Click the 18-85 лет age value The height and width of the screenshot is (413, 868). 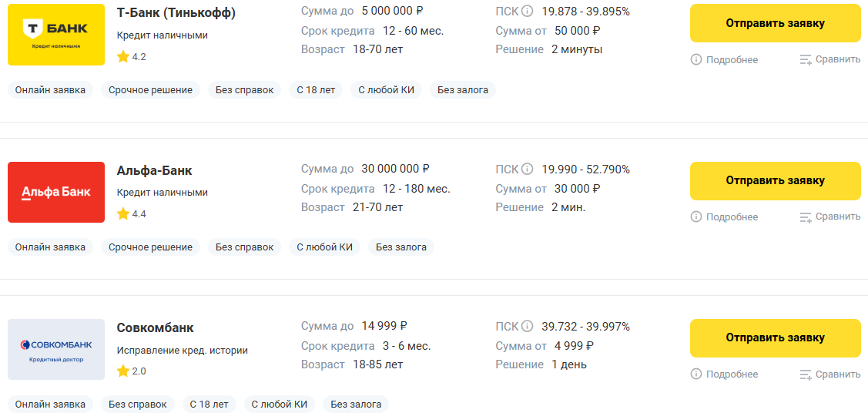click(x=378, y=364)
